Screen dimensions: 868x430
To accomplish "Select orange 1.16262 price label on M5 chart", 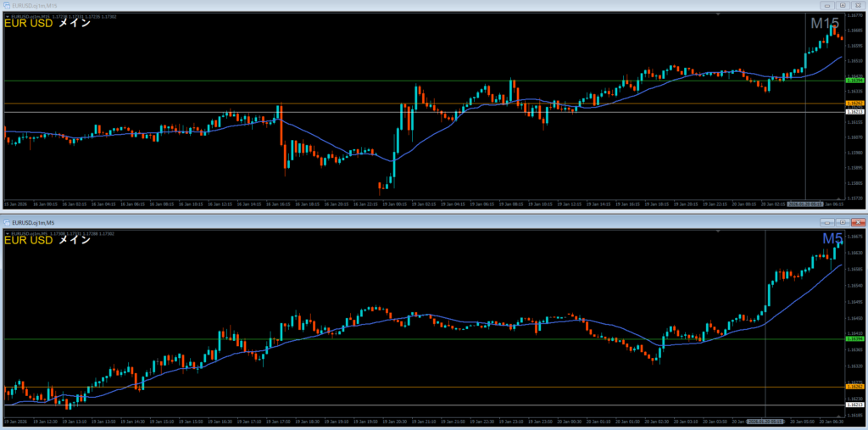I will 854,387.
